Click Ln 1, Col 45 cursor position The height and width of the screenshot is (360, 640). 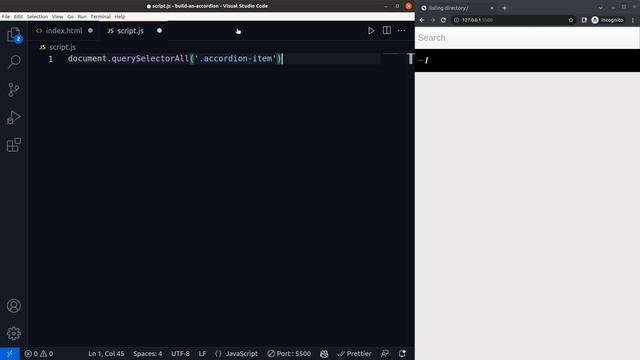[106, 353]
